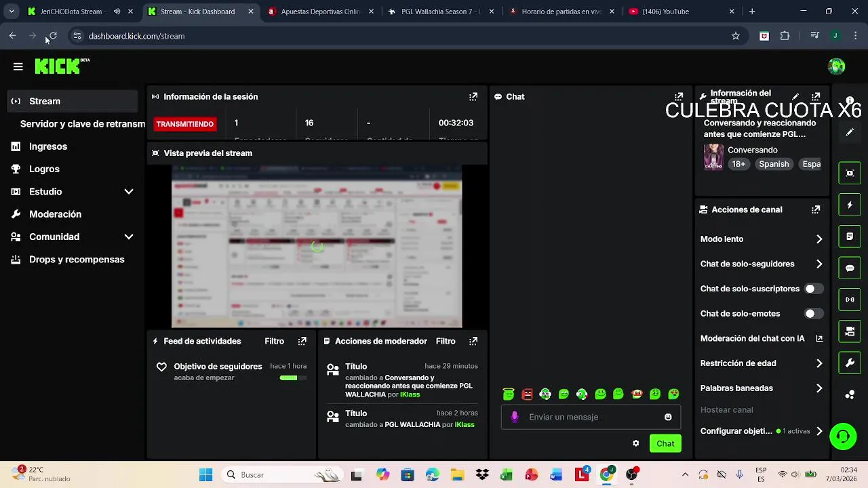The width and height of the screenshot is (868, 488).
Task: Enable Chat de solo-emotes toggle
Action: [x=814, y=314]
